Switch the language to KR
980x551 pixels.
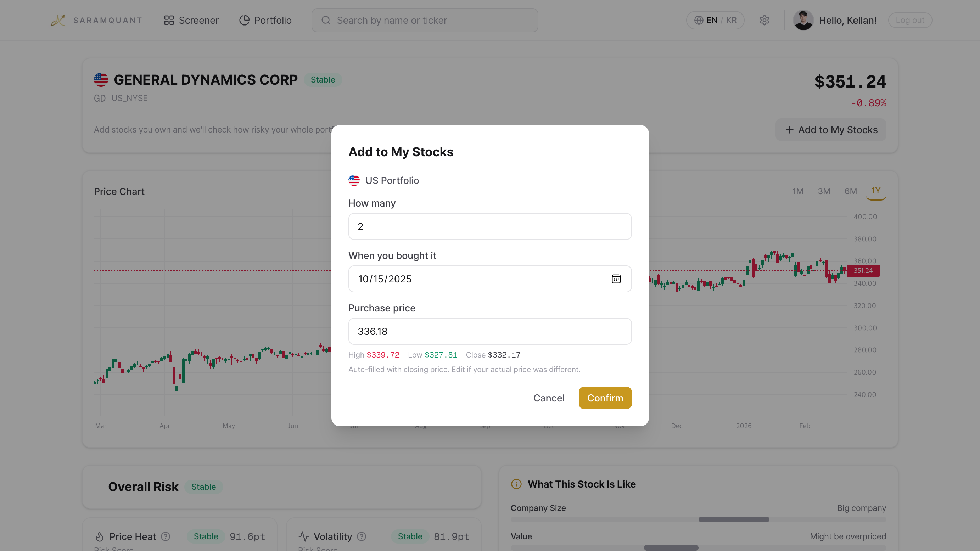coord(731,20)
